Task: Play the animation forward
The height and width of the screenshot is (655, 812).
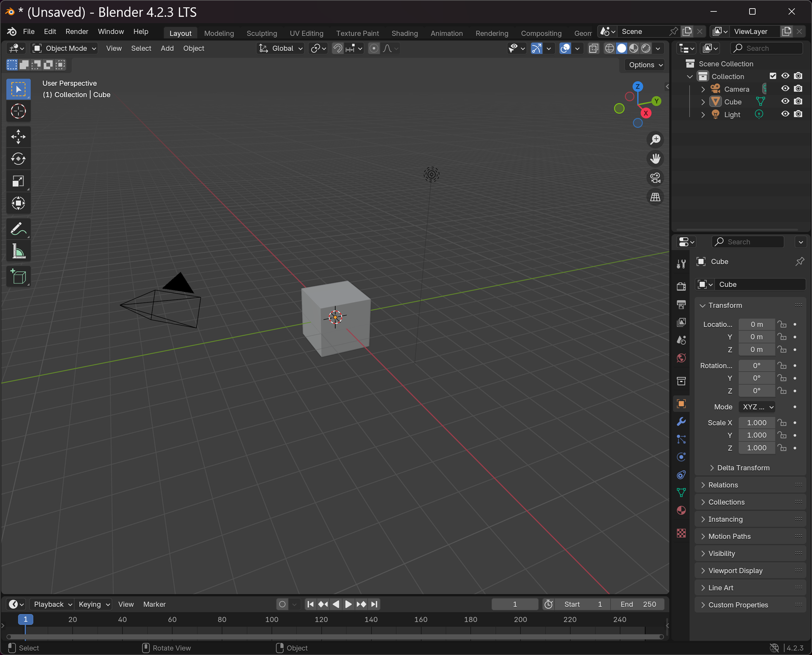Action: click(x=348, y=604)
